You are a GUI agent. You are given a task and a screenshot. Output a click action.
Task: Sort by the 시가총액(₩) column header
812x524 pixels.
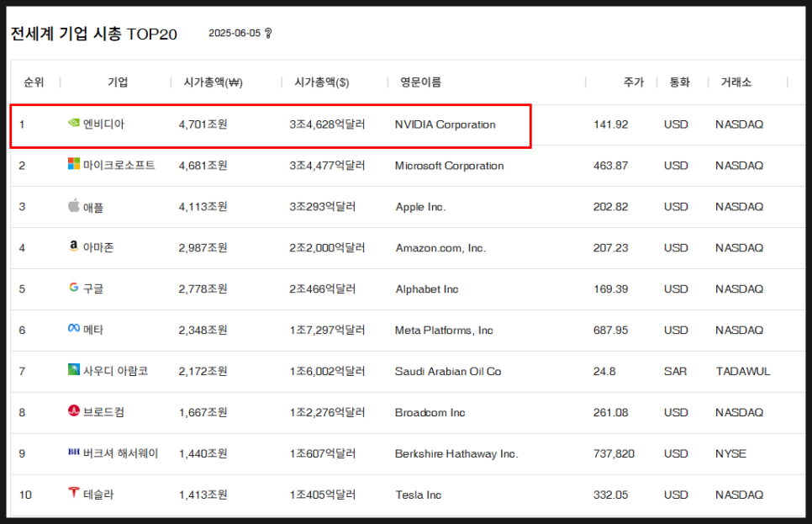[x=213, y=82]
